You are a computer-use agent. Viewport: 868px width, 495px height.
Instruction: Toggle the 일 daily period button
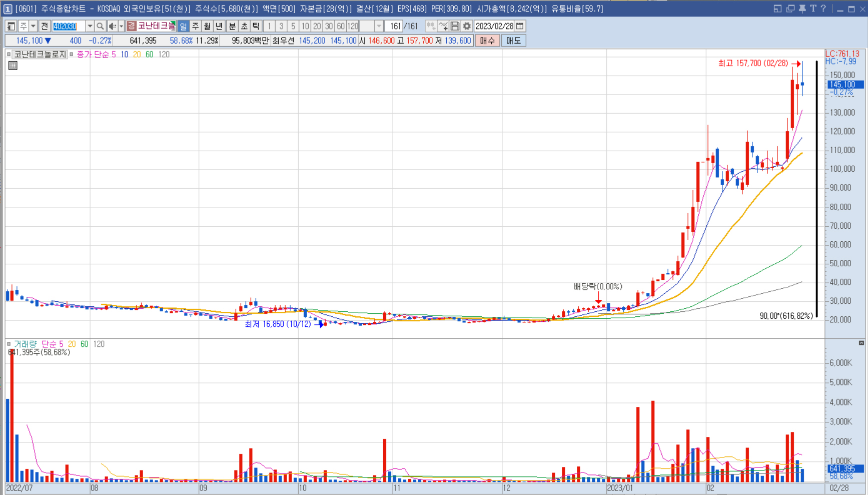point(183,26)
